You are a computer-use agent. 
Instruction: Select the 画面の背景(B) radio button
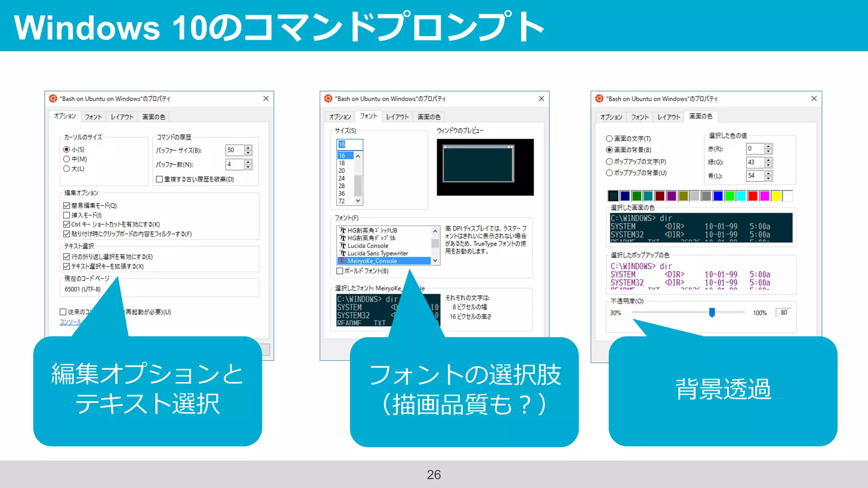609,150
